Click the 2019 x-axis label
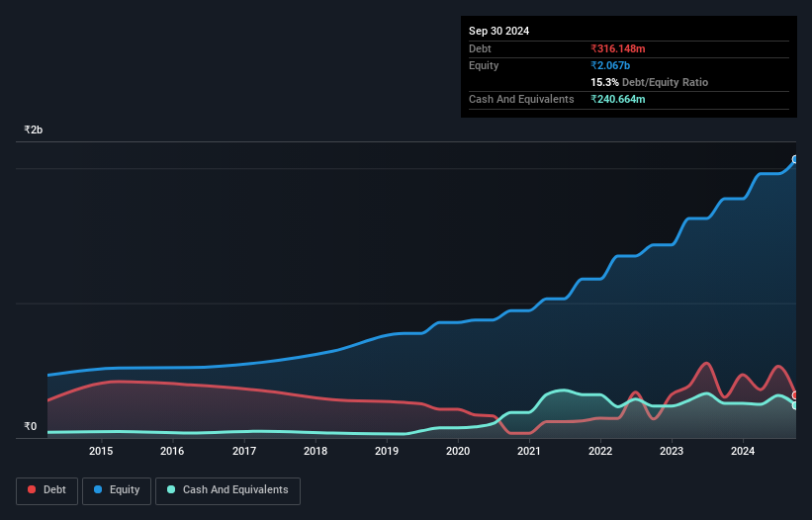812x520 pixels. tap(387, 451)
